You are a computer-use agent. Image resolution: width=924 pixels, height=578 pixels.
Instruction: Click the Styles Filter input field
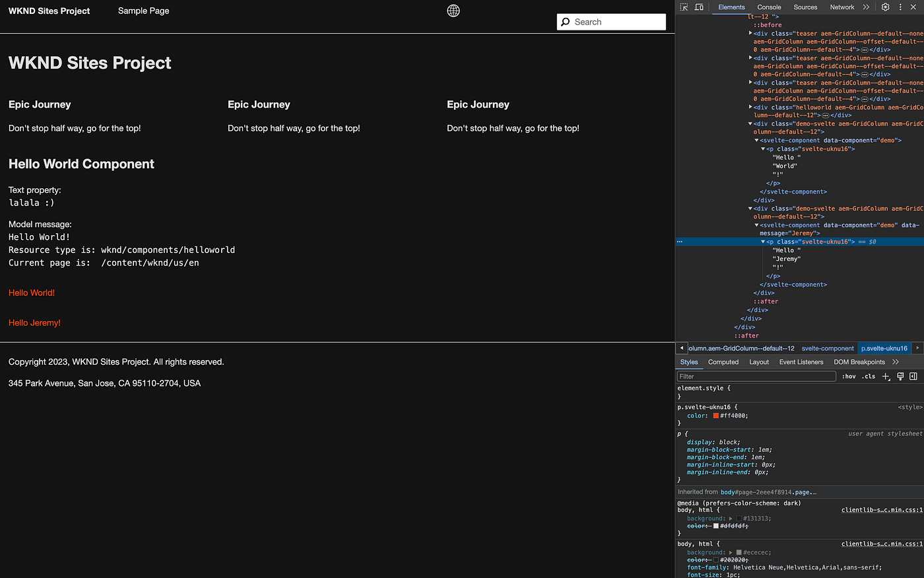(756, 377)
